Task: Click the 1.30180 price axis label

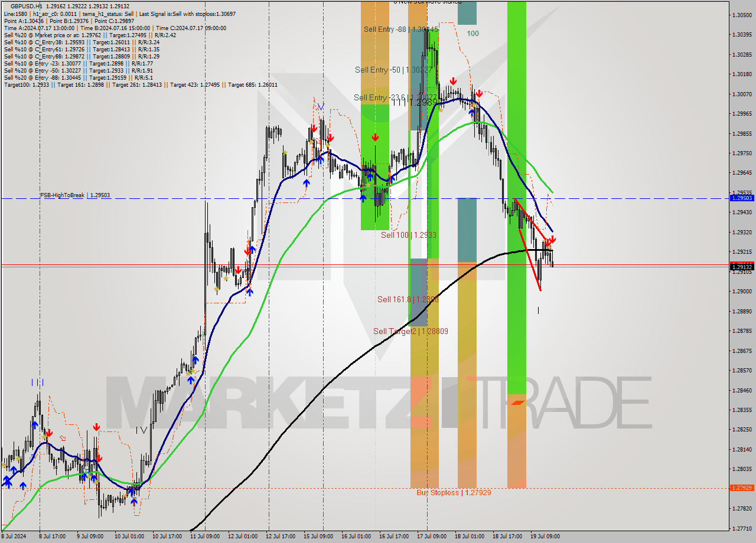Action: coord(742,74)
